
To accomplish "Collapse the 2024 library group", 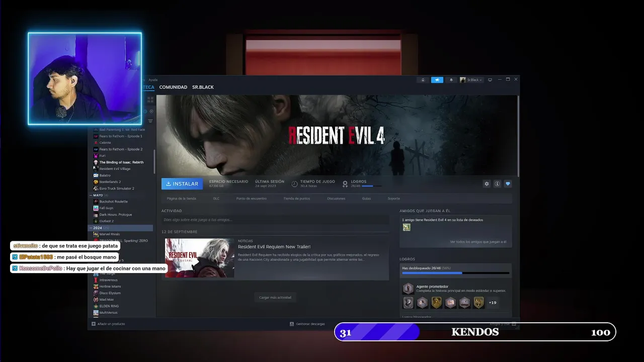I will point(91,228).
